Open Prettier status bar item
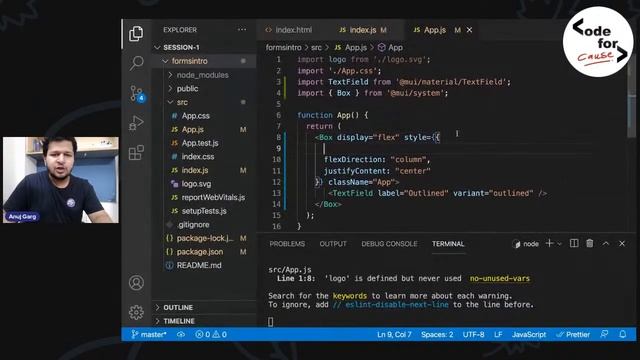640x360 pixels. coord(573,334)
